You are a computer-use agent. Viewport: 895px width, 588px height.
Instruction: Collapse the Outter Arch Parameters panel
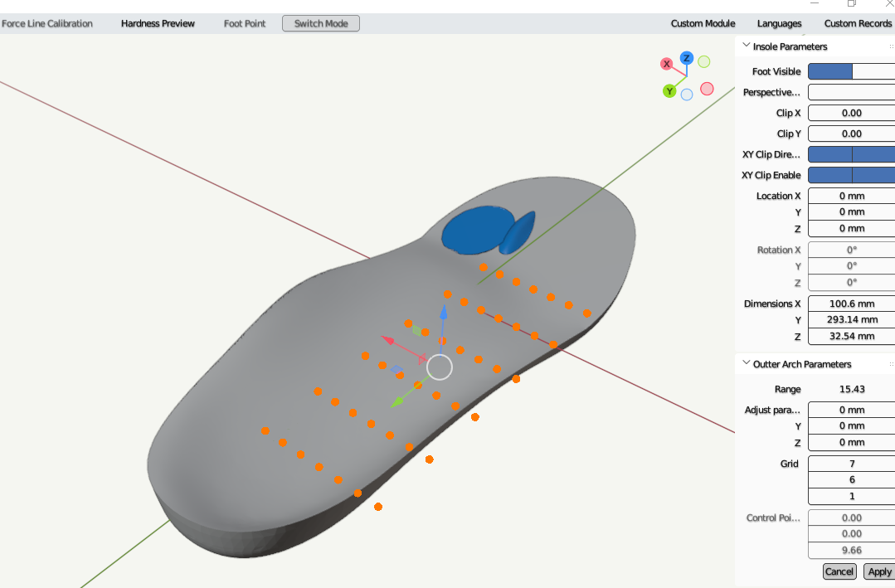(x=747, y=364)
